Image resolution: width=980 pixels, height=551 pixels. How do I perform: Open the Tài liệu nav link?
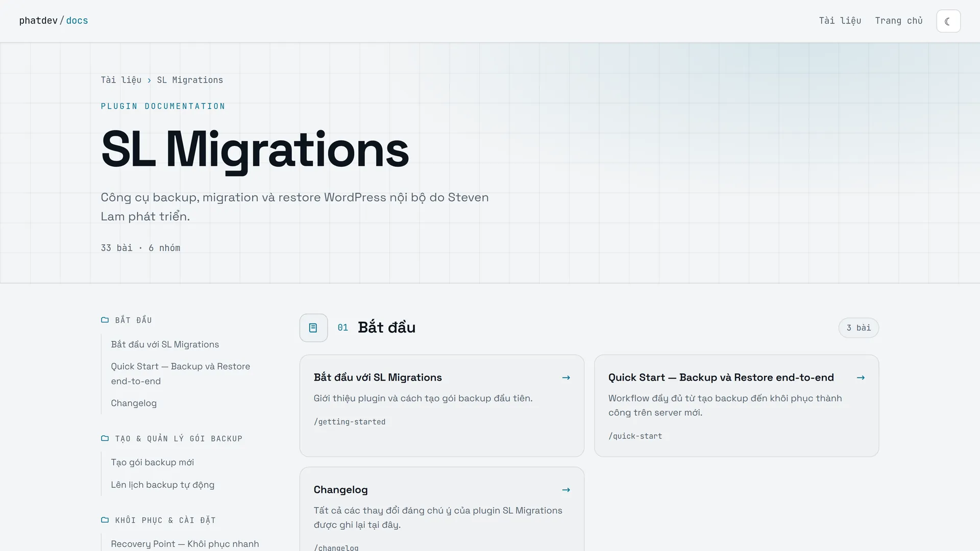coord(840,21)
